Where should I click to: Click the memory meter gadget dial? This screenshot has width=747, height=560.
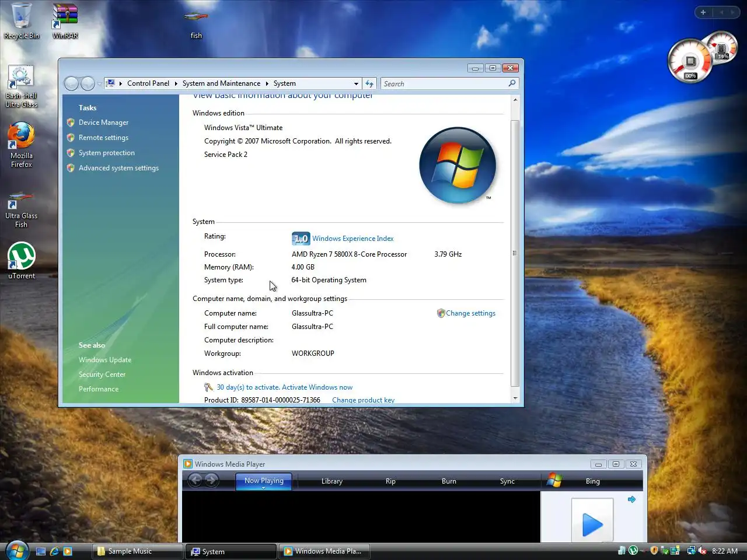coord(722,48)
